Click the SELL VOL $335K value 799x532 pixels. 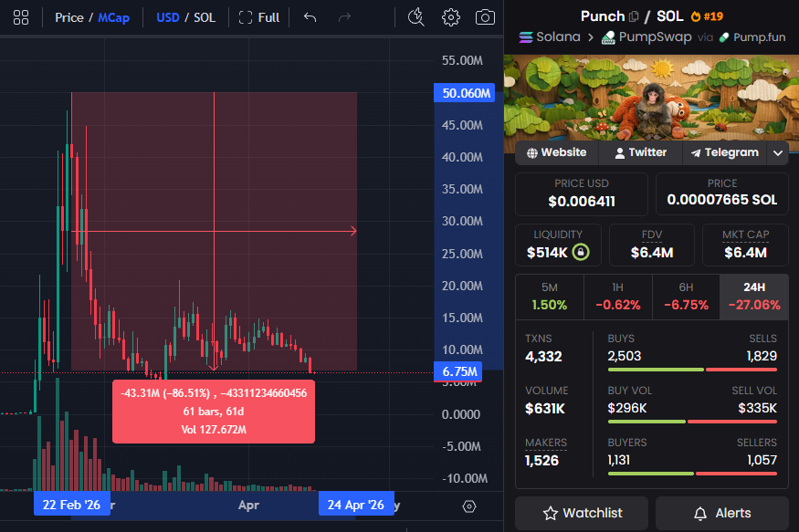(758, 408)
